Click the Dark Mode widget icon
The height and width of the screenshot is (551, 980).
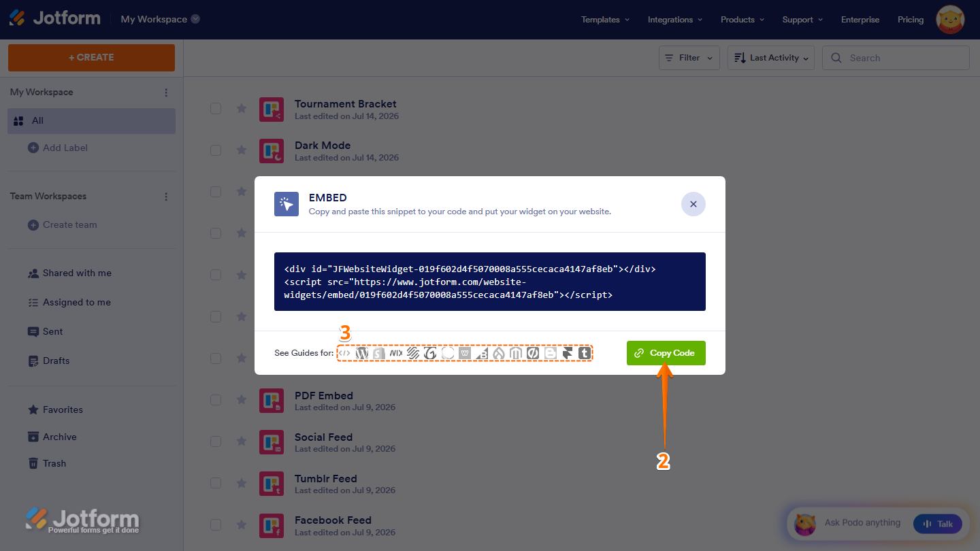pos(272,151)
